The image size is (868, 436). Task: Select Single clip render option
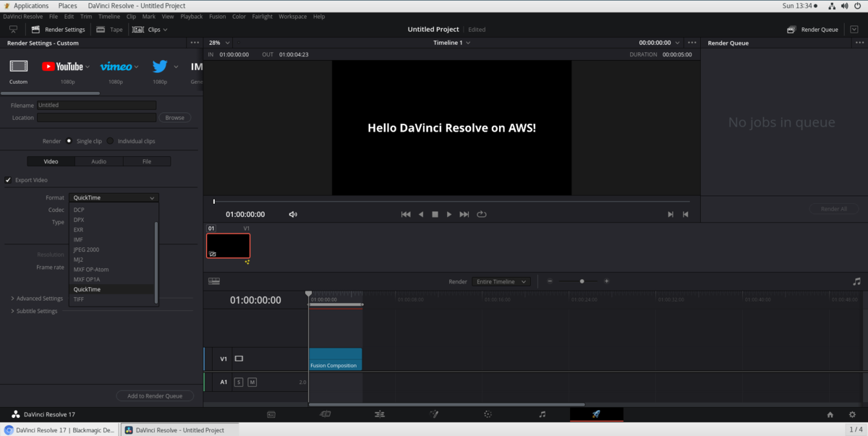click(69, 141)
